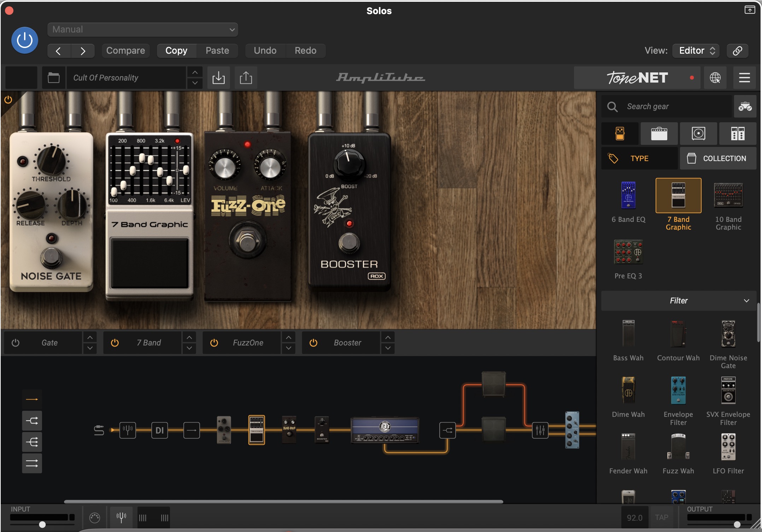Go to next preset arrow
The height and width of the screenshot is (532, 762).
pos(83,51)
